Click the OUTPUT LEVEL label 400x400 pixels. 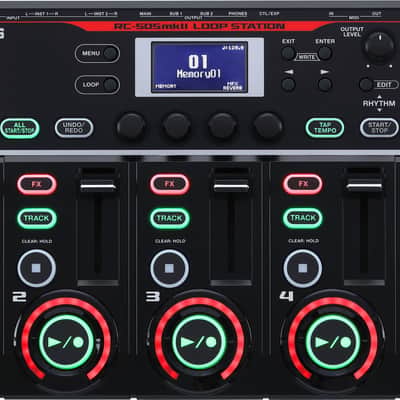coord(352,32)
